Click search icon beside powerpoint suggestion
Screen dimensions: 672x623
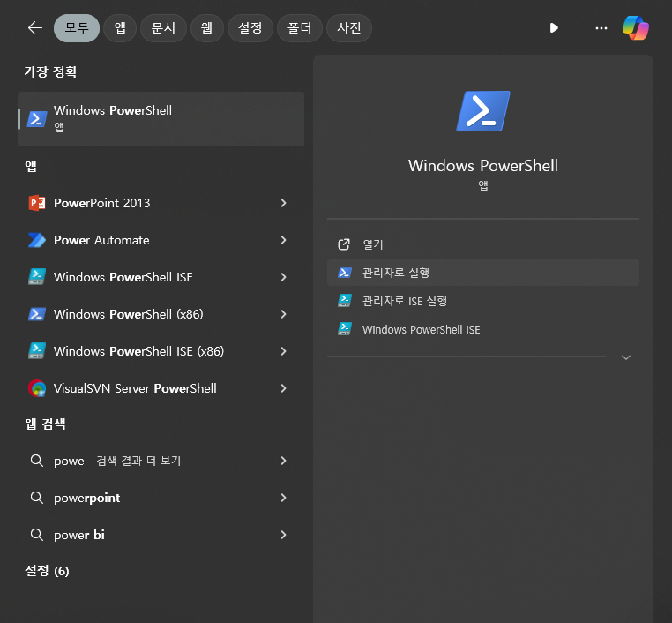click(37, 498)
